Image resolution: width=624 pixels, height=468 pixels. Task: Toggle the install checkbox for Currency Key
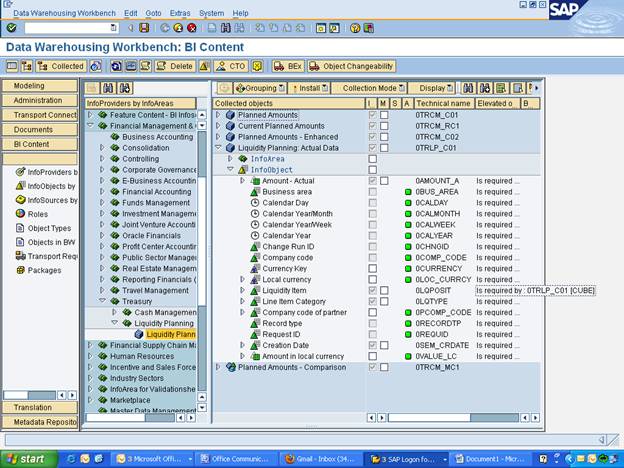coord(372,268)
